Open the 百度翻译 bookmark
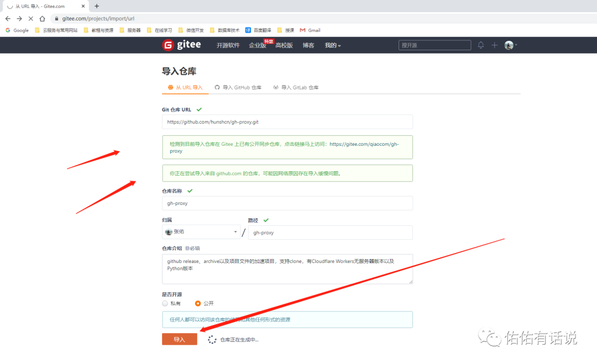The height and width of the screenshot is (364, 597). [x=258, y=30]
